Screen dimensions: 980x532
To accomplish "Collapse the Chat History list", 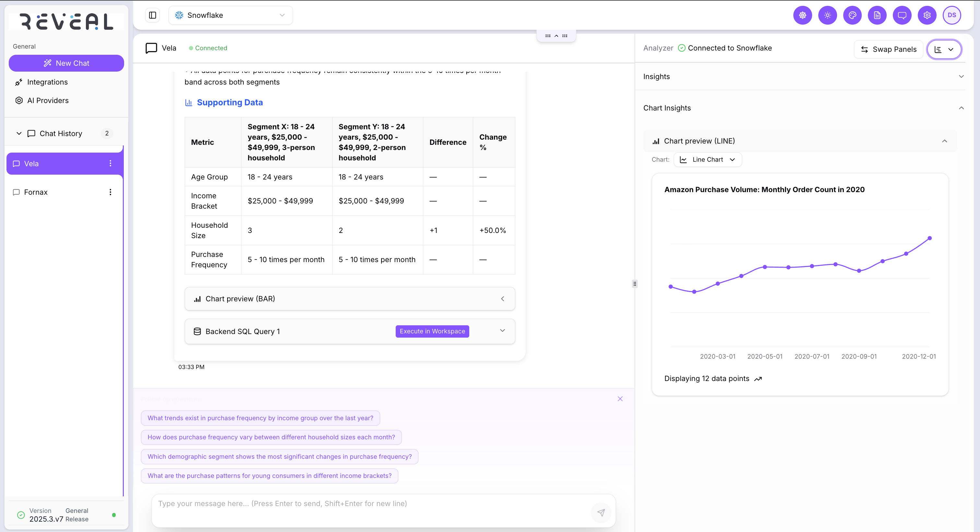I will 19,133.
